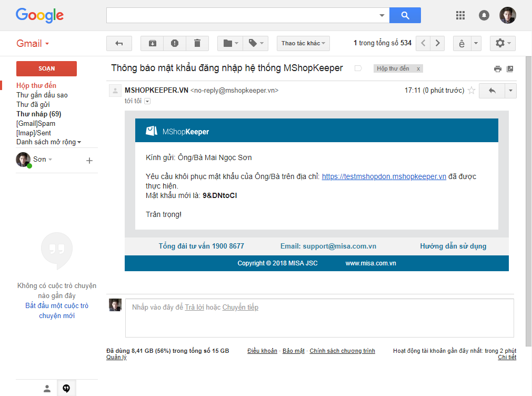Open Hộp thư đến folder
This screenshot has height=396, width=532.
[36, 86]
